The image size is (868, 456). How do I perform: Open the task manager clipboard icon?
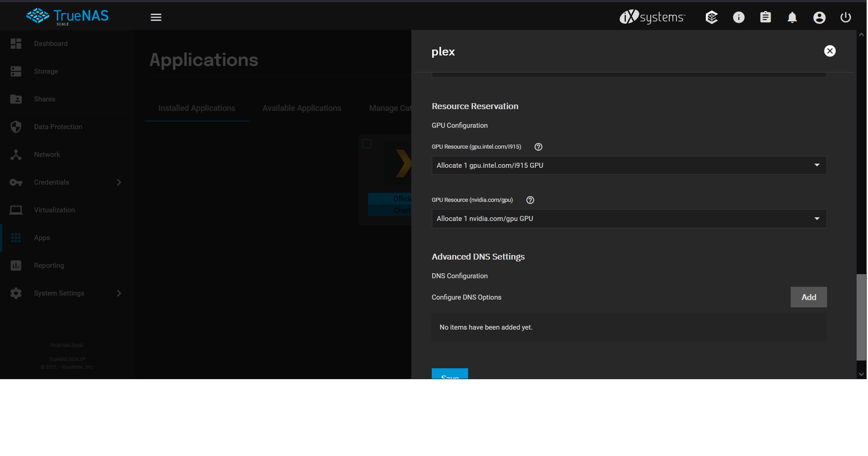pyautogui.click(x=766, y=17)
